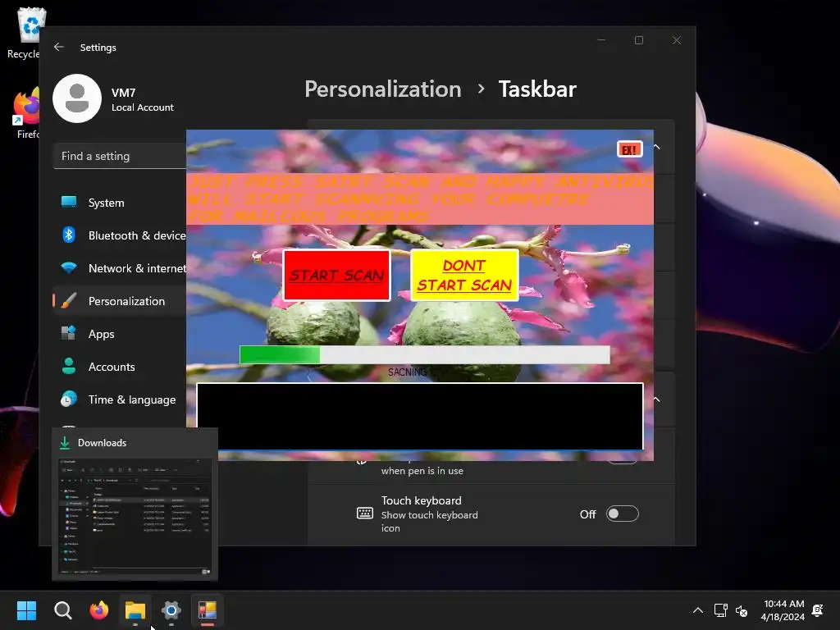Go back in the Settings window
This screenshot has width=840, height=630.
pos(59,47)
